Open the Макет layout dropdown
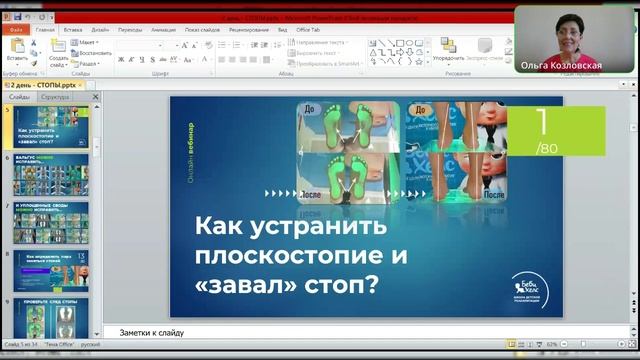Screen dimensions: 640x360 (85, 42)
